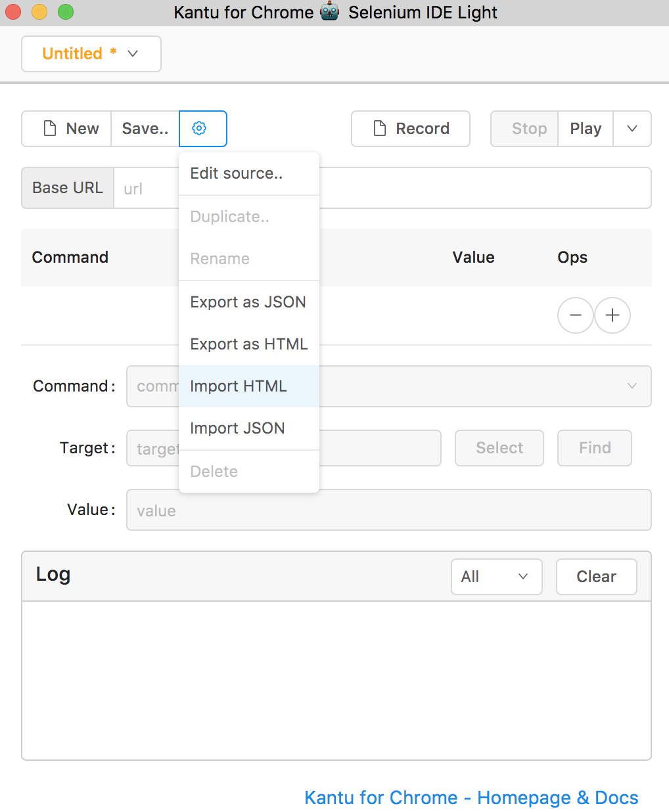This screenshot has height=812, width=669.
Task: Choose Export as JSON
Action: 249,302
